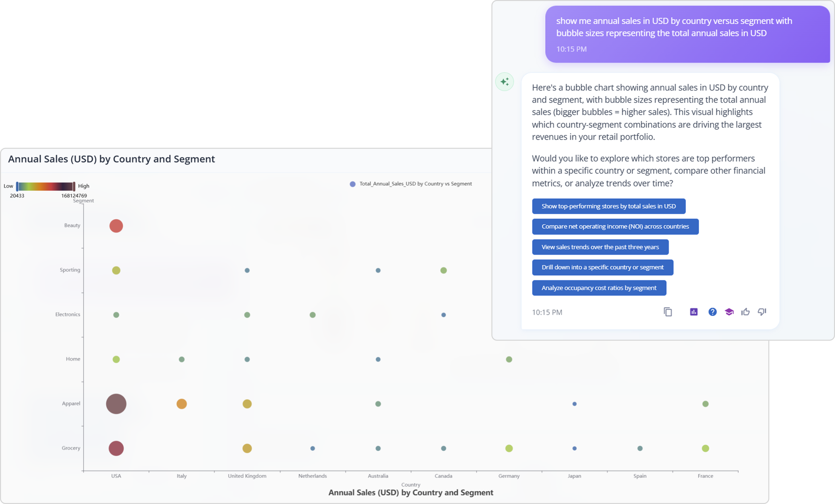The height and width of the screenshot is (504, 835).
Task: Click Compare net operating income across countries
Action: click(x=615, y=227)
